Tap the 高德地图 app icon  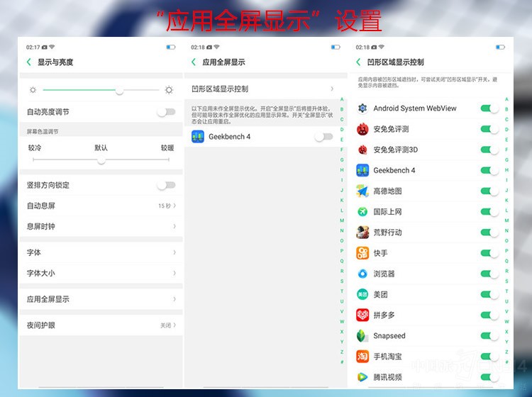(362, 191)
